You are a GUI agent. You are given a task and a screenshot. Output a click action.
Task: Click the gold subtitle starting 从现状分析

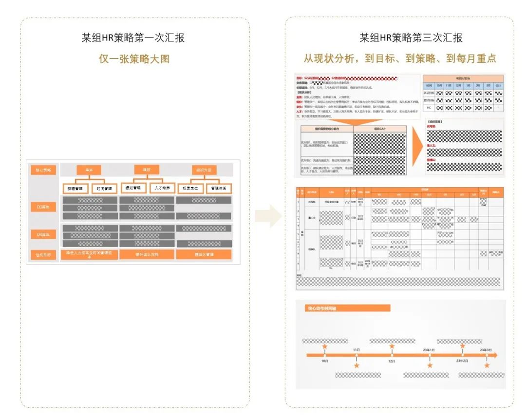pyautogui.click(x=400, y=58)
